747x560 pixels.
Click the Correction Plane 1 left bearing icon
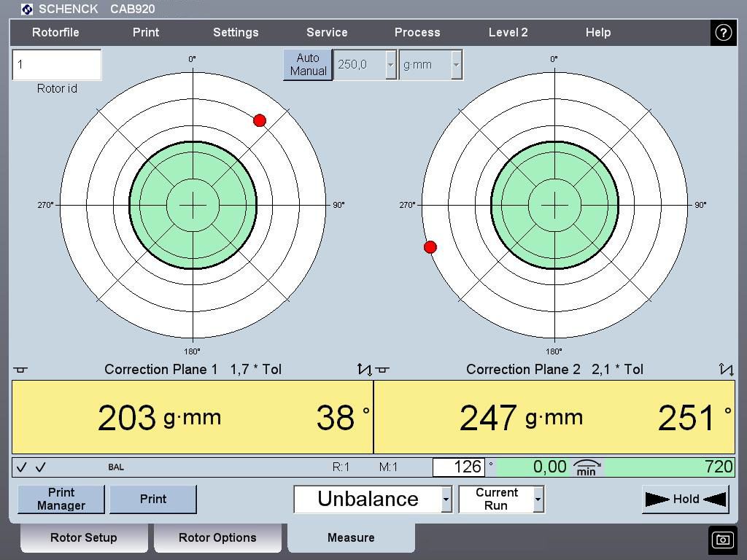click(20, 370)
